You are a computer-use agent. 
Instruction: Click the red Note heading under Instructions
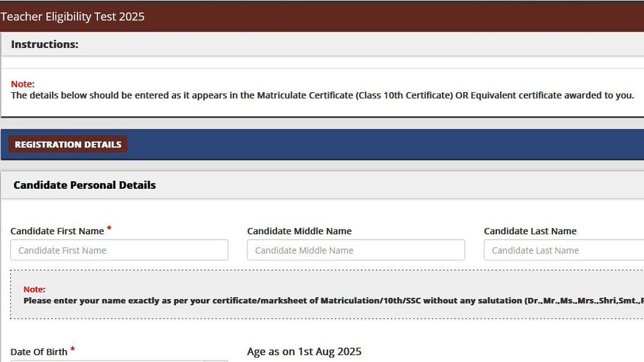(x=23, y=84)
